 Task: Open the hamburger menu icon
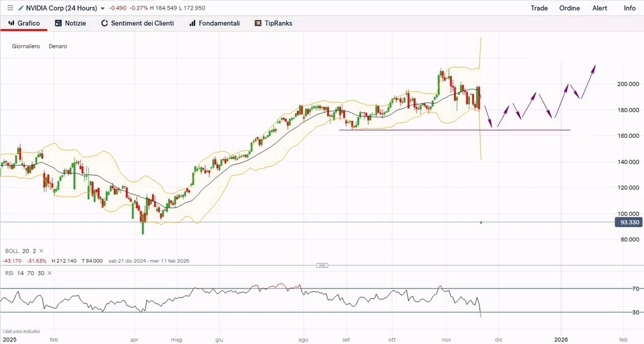(9, 8)
